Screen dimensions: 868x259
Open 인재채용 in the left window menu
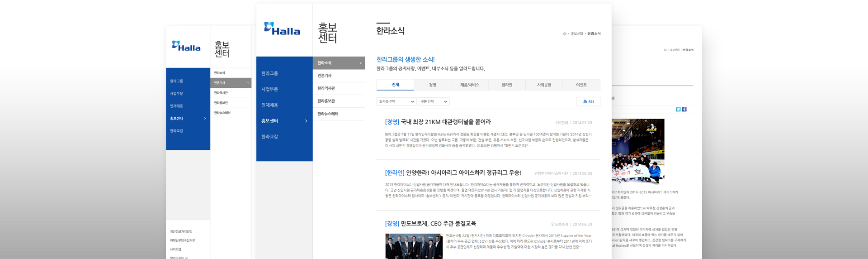[177, 106]
